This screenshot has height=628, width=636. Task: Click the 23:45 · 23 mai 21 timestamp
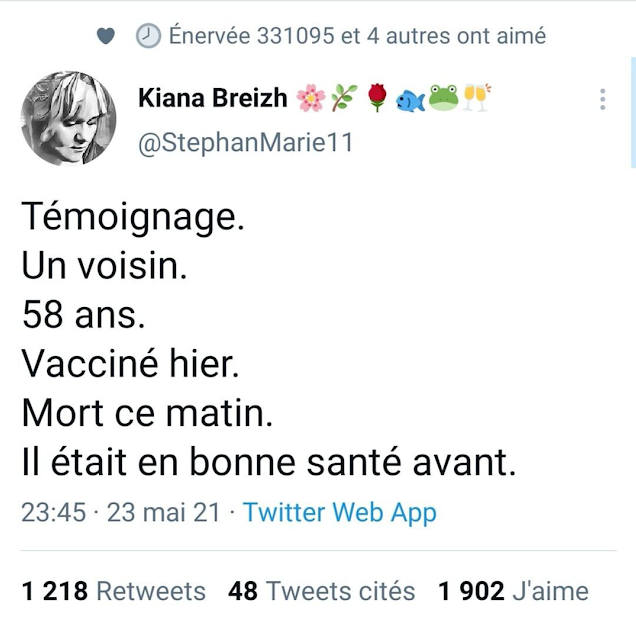[120, 513]
